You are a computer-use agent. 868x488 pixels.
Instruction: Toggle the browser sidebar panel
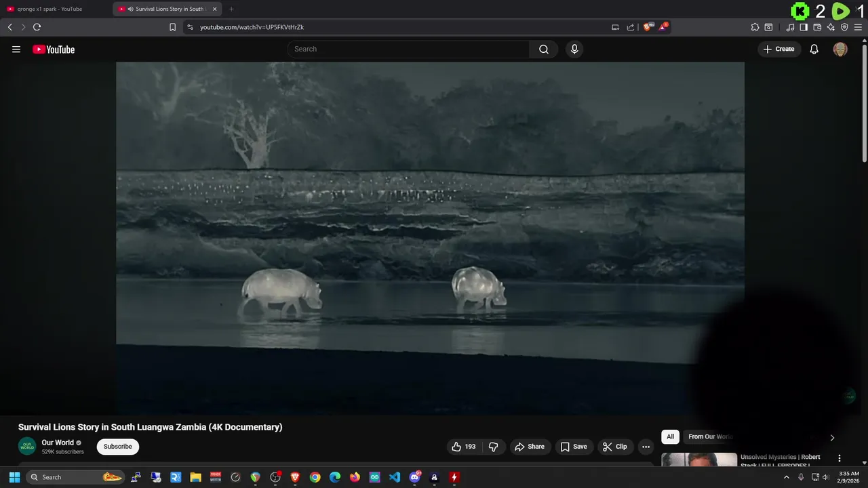[804, 27]
